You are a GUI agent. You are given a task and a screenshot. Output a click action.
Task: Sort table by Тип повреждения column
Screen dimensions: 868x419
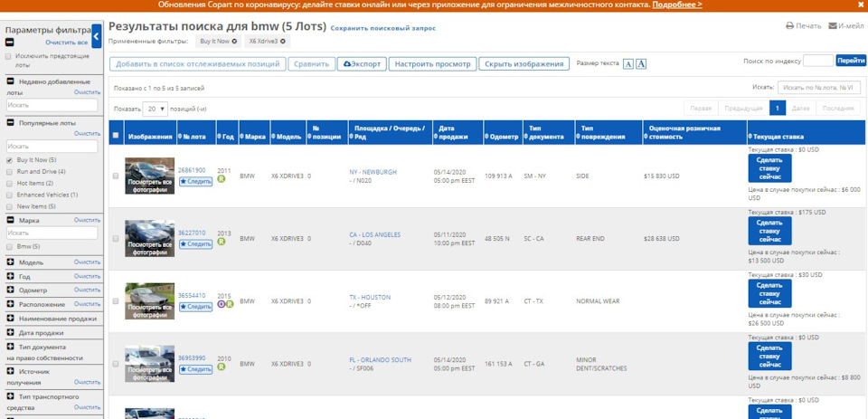609,133
